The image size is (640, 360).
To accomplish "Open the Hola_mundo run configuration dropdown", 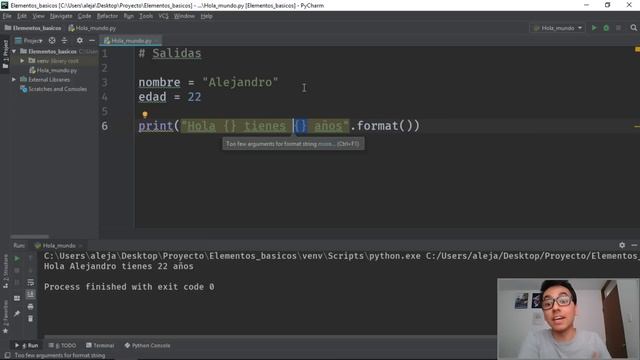I will [x=558, y=28].
